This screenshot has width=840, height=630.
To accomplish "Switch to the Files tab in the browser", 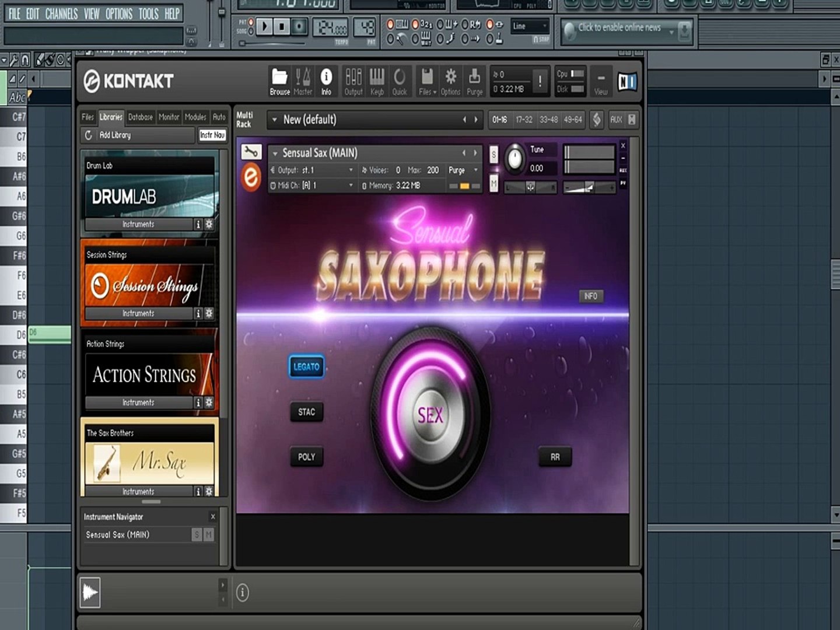I will tap(88, 117).
